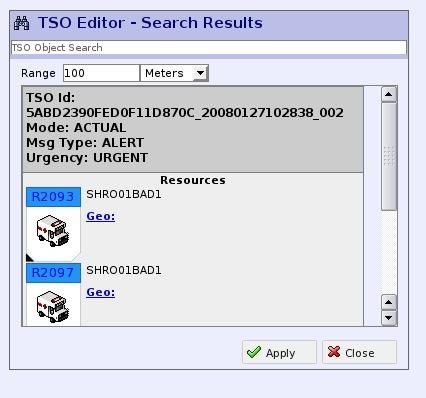The height and width of the screenshot is (398, 426).
Task: Click the small black corner marker under R2093
Action: (30, 257)
